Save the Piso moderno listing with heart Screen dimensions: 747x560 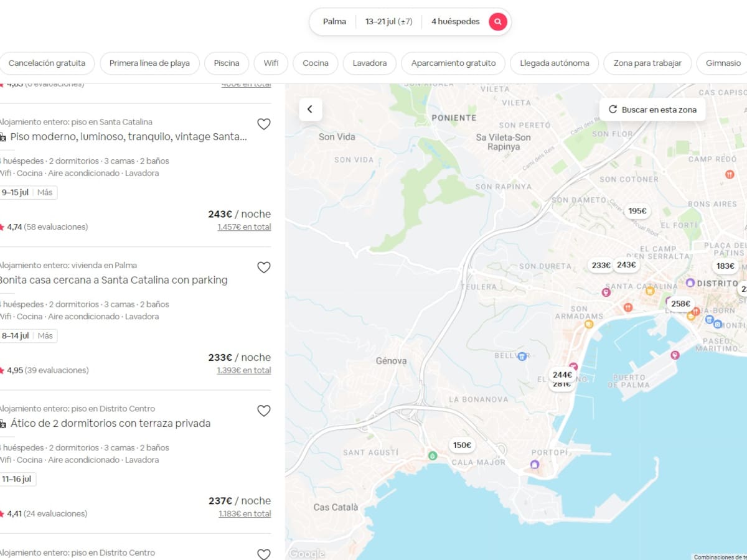point(264,124)
